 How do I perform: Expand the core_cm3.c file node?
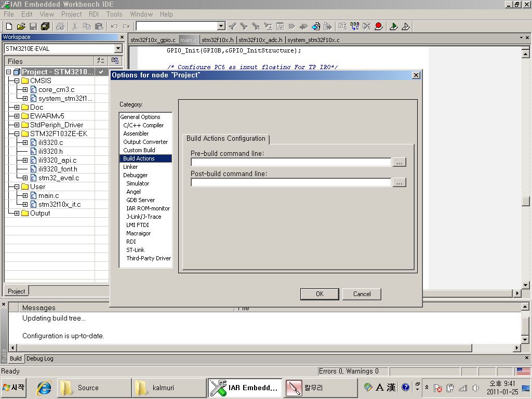25,89
